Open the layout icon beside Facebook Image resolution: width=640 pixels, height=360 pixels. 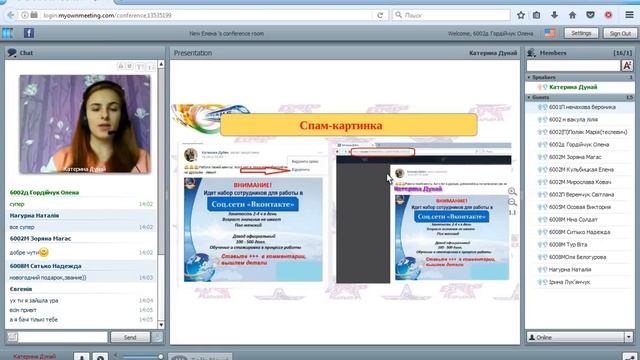point(7,33)
